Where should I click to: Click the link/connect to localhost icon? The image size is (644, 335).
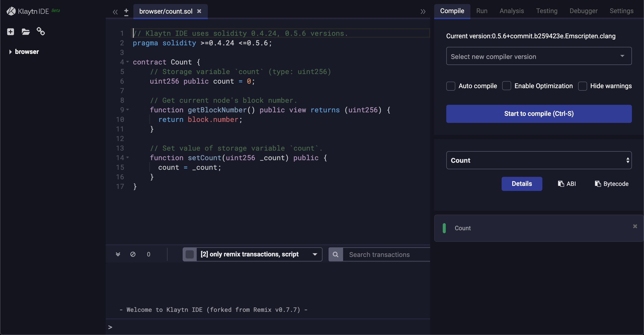point(41,31)
